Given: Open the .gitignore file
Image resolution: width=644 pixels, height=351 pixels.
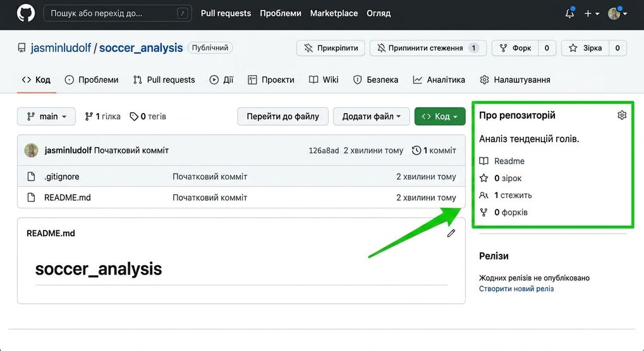Looking at the screenshot, I should [61, 177].
